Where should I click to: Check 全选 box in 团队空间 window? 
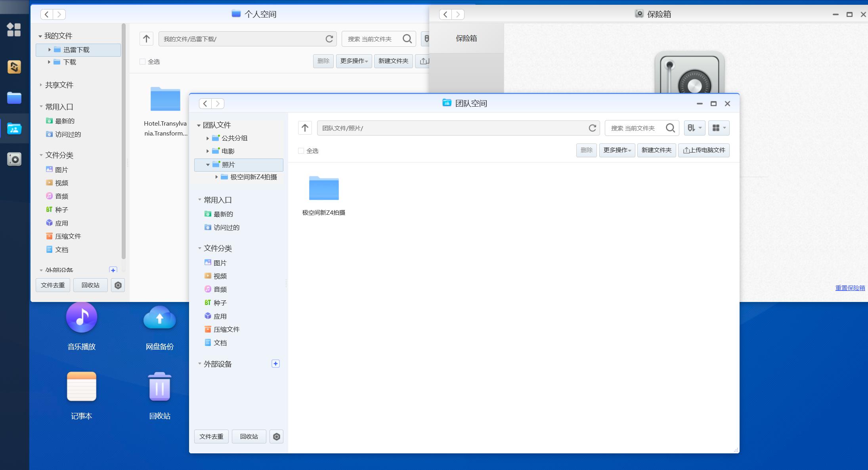pyautogui.click(x=301, y=151)
